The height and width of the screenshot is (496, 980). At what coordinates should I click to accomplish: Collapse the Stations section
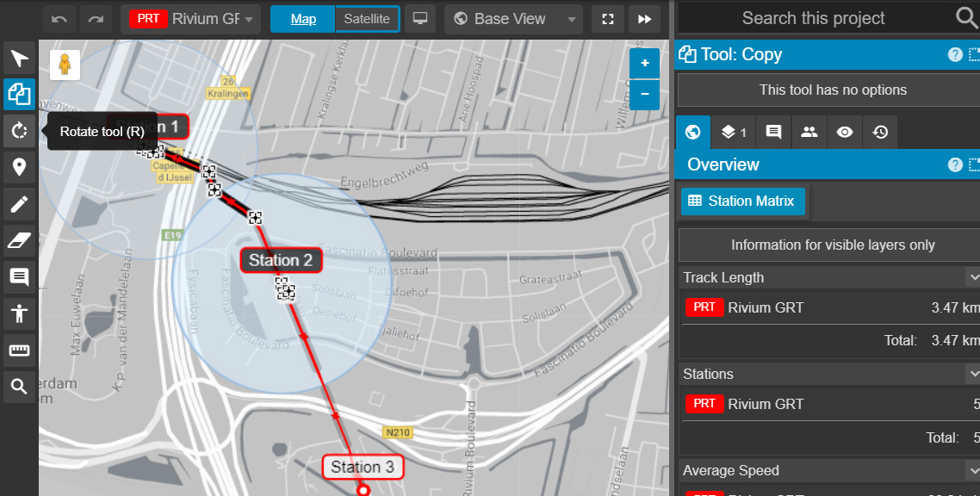[x=972, y=374]
